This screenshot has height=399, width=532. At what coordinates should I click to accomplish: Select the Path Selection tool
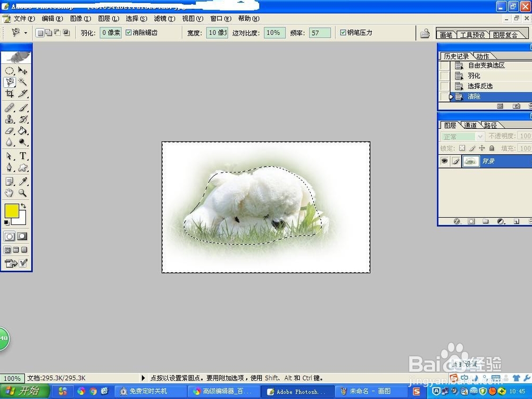point(10,156)
